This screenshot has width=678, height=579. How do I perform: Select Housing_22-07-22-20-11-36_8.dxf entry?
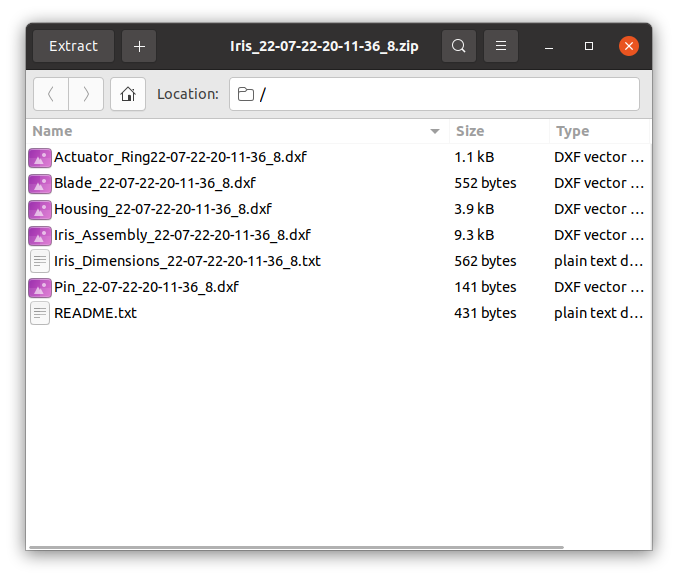tap(339, 209)
